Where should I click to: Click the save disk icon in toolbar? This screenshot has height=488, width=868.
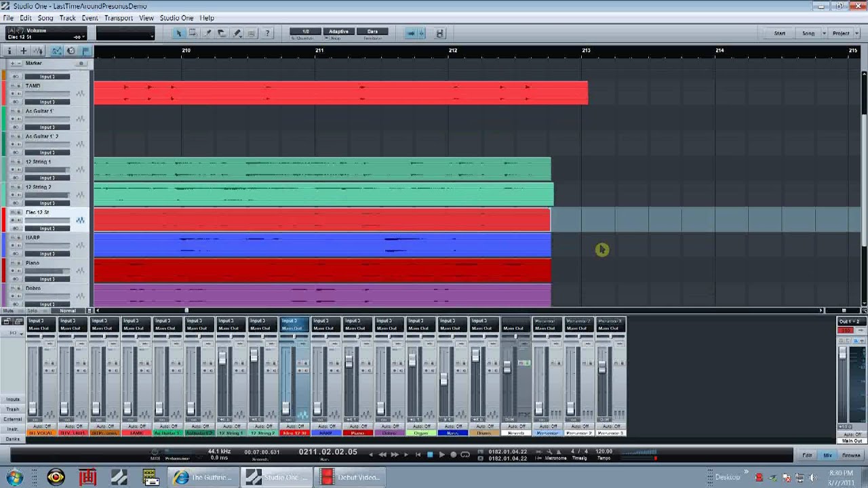439,33
